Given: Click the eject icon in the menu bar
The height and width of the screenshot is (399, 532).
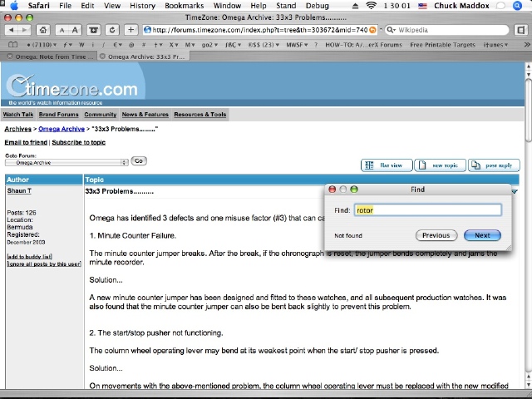Looking at the screenshot, I should click(x=355, y=6).
